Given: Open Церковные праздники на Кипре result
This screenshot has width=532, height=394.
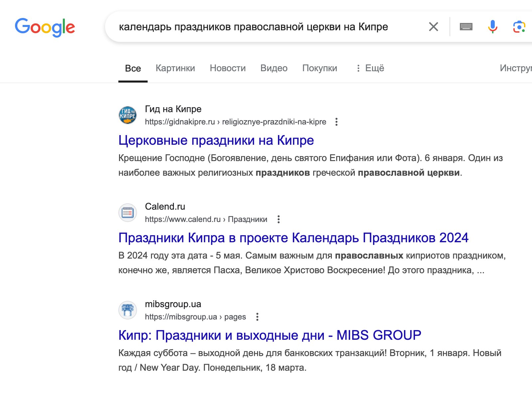Looking at the screenshot, I should click(216, 140).
